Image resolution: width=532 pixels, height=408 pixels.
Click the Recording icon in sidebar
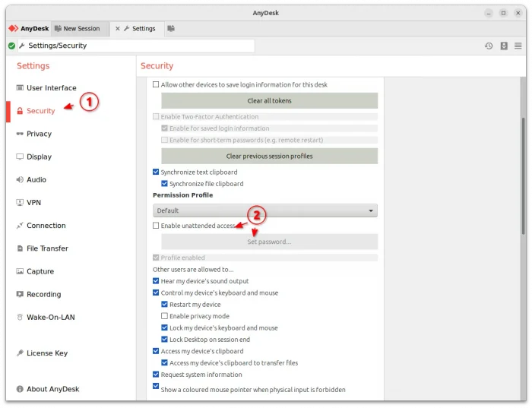click(20, 294)
